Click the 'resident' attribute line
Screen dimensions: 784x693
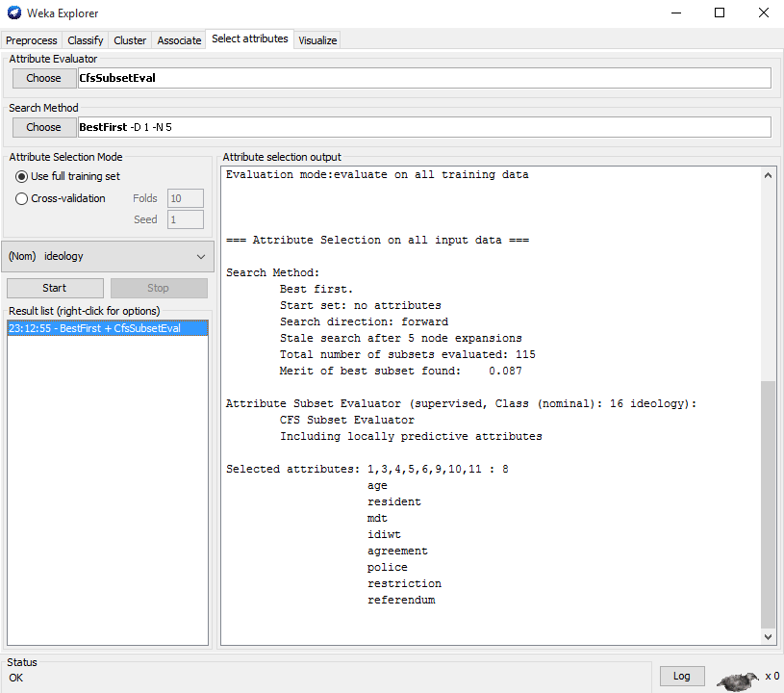tap(394, 501)
